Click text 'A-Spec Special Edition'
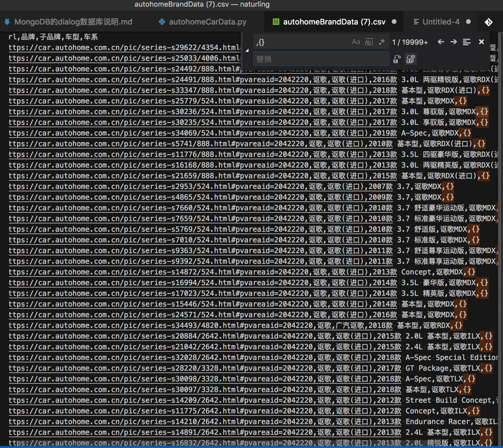This screenshot has height=448, width=503. [452, 358]
